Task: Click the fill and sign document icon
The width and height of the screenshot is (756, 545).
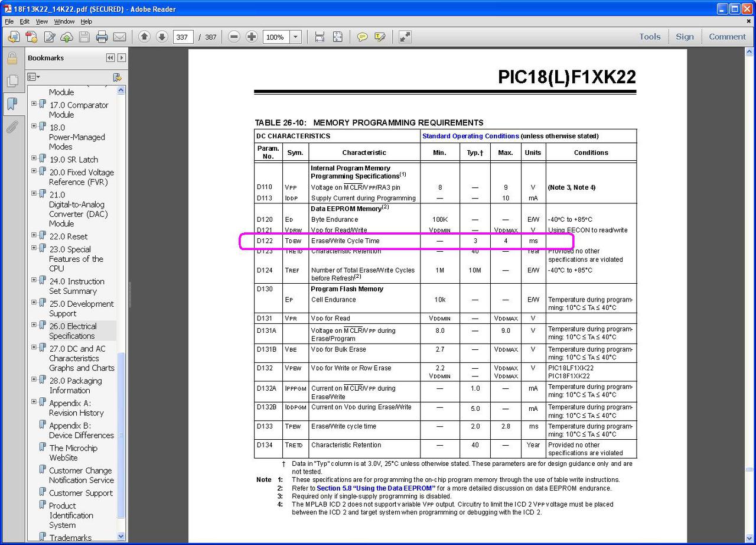Action: (49, 37)
